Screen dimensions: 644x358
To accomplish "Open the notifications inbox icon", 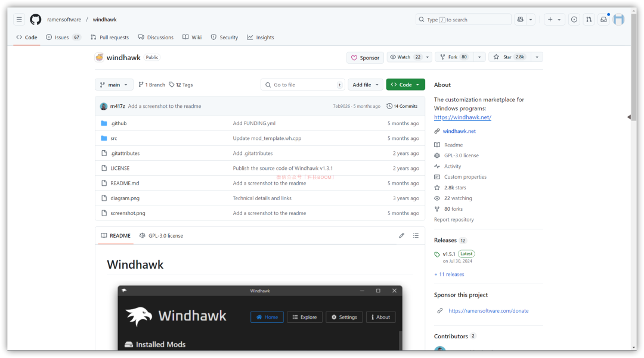I will [x=603, y=19].
